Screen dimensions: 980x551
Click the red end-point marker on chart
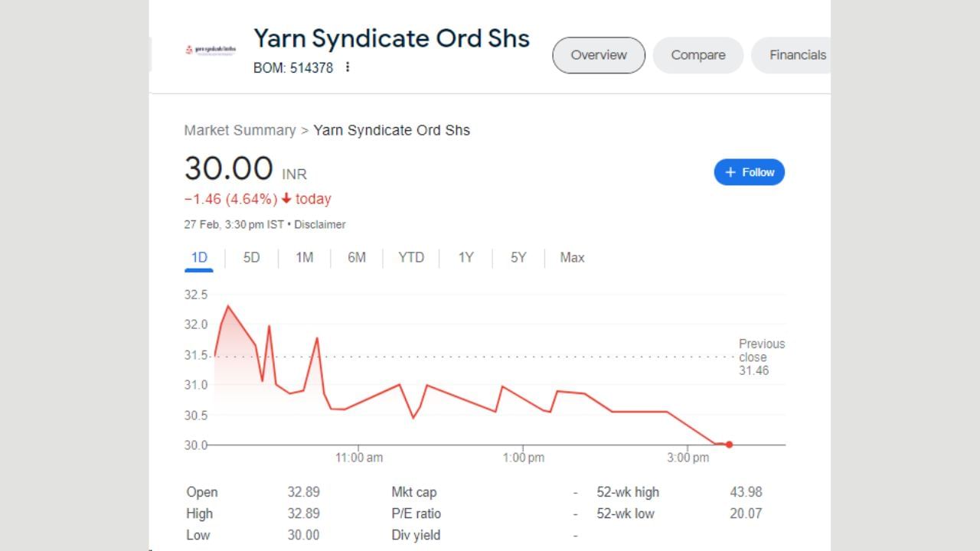tap(729, 445)
